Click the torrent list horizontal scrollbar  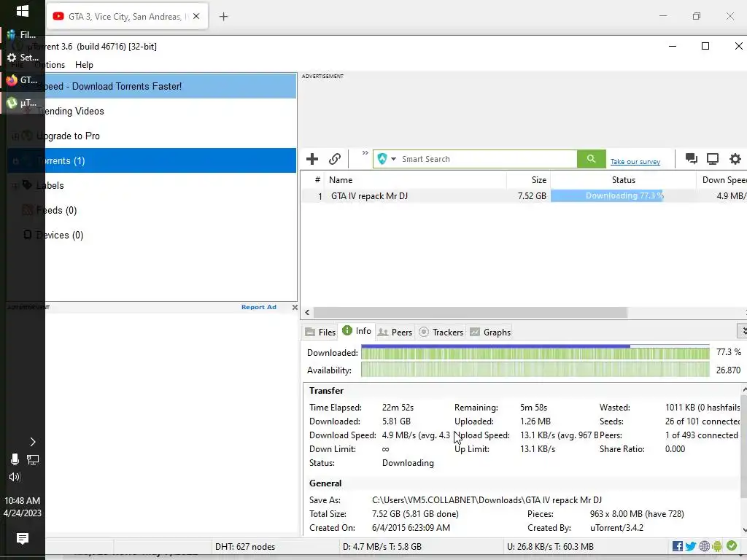pyautogui.click(x=471, y=312)
